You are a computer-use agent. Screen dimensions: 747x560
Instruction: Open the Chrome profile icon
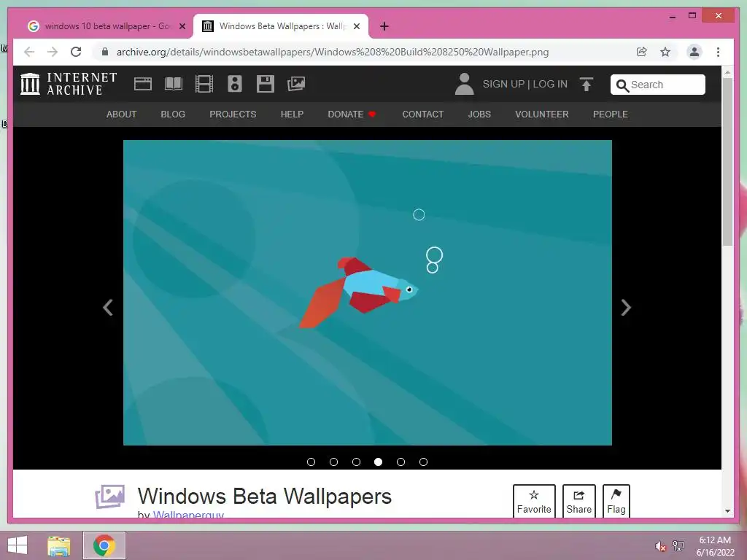pos(694,52)
